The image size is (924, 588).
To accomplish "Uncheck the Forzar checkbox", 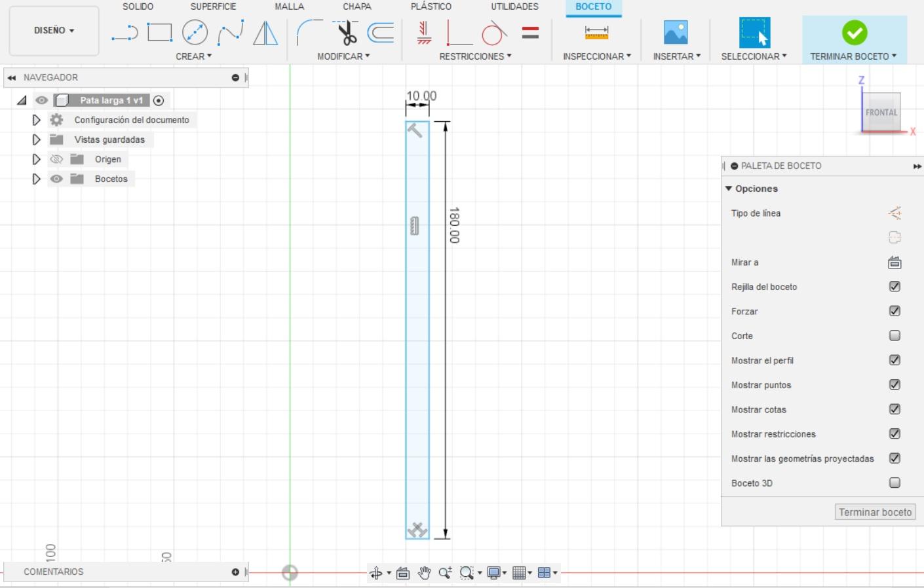I will pyautogui.click(x=895, y=311).
